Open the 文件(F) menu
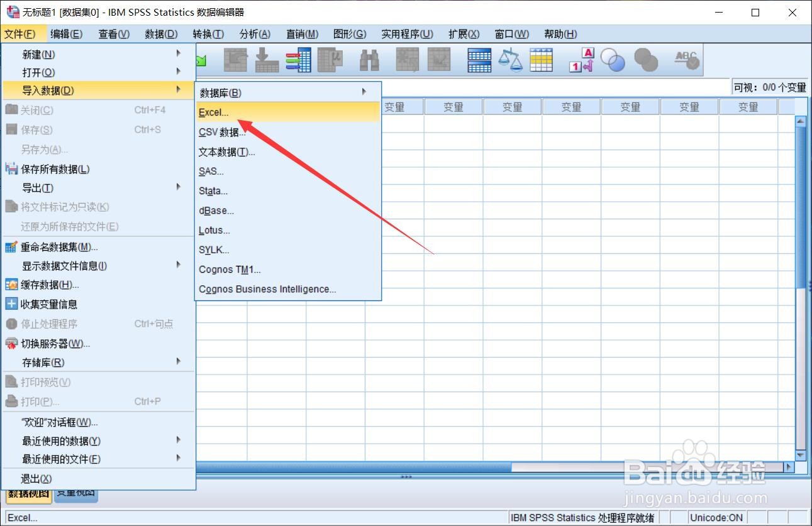The image size is (812, 526). pos(19,34)
